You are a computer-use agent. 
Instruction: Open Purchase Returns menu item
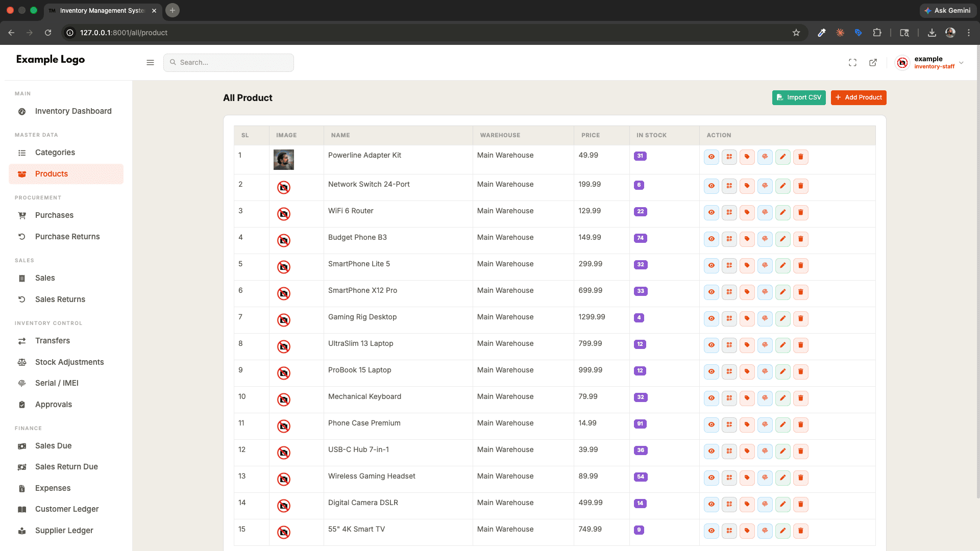click(66, 237)
